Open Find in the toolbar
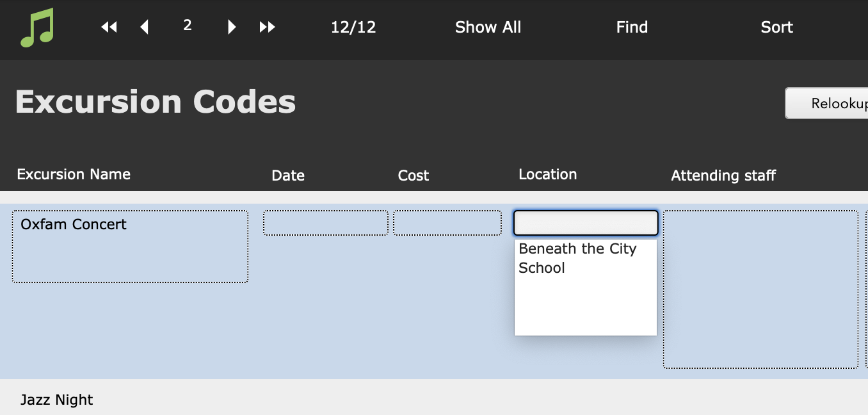Viewport: 868px width, 415px height. 632,27
